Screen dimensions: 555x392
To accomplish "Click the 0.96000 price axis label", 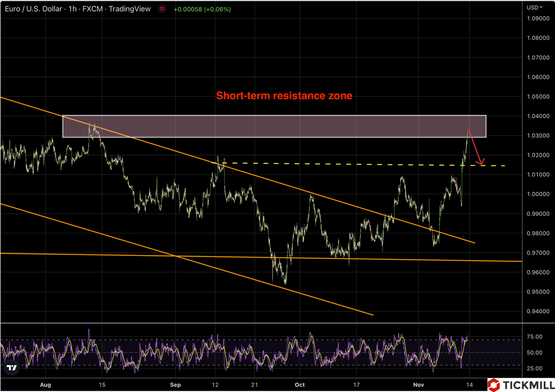I will point(538,272).
